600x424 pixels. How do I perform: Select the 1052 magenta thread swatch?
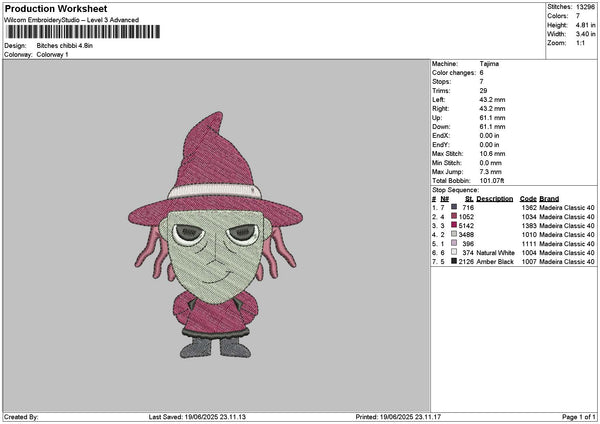(454, 216)
